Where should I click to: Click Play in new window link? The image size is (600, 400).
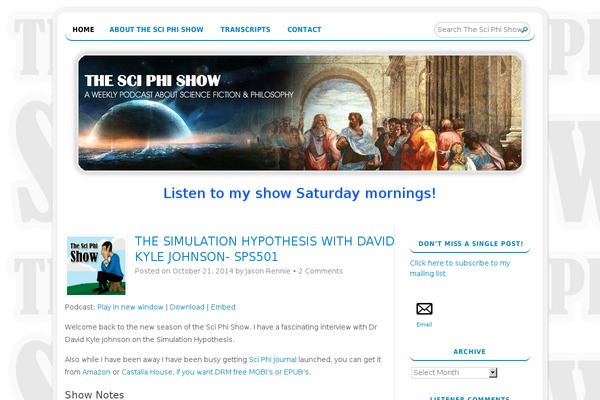(130, 307)
